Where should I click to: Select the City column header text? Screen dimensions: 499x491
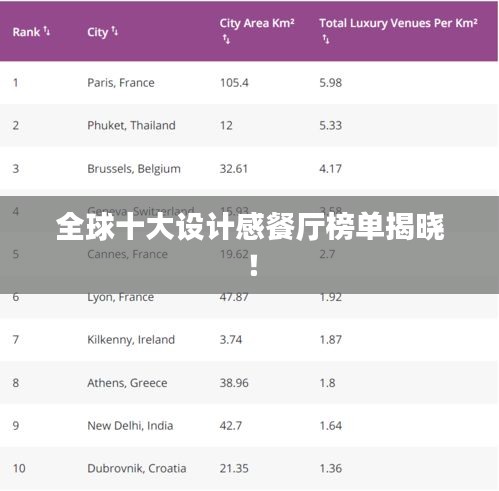pos(98,32)
